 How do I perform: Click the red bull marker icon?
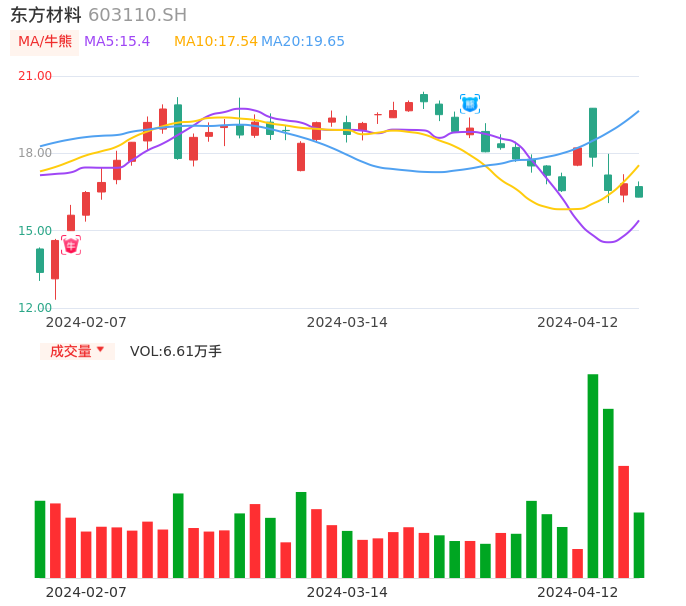(71, 245)
